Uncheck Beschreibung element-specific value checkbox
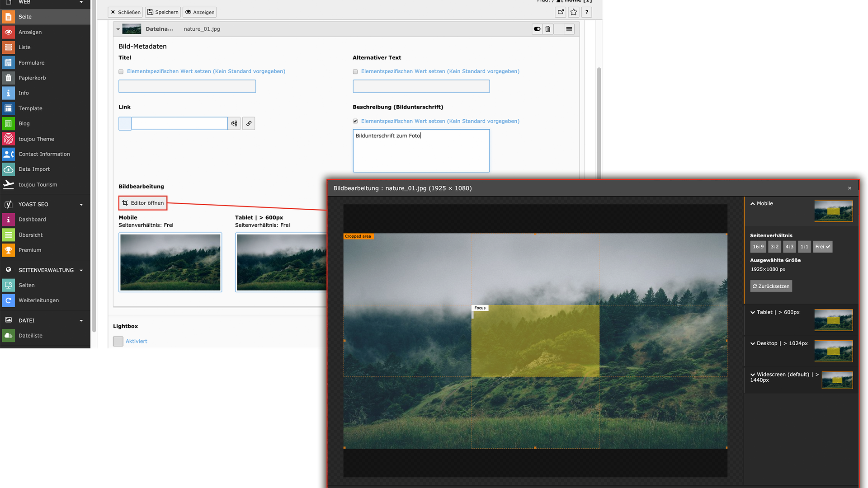868x488 pixels. point(355,121)
